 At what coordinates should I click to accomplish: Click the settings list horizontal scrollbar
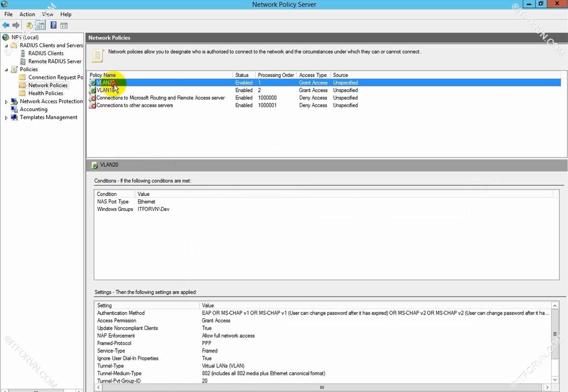[x=322, y=387]
